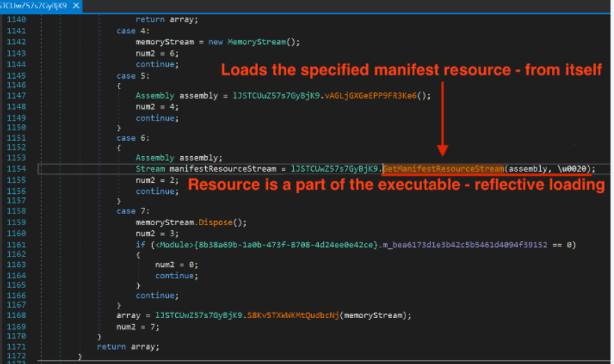Click the Stream type on line 1154
Screen dimensions: 614x364
pyautogui.click(x=150, y=169)
